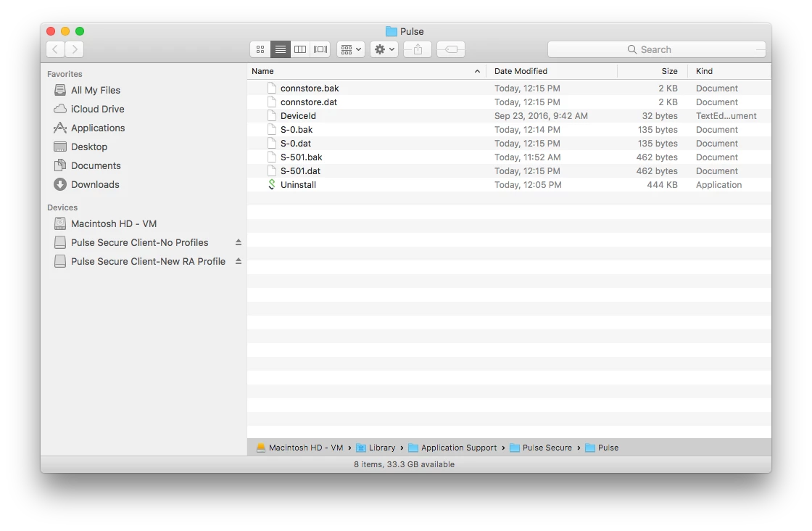Click Pulse folder in path bar

[602, 448]
